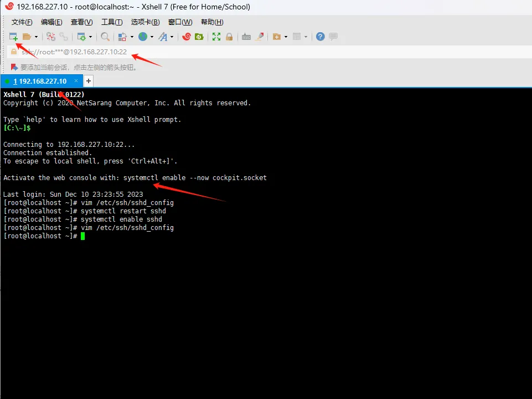
Task: Click the Open Session folder icon
Action: point(27,37)
